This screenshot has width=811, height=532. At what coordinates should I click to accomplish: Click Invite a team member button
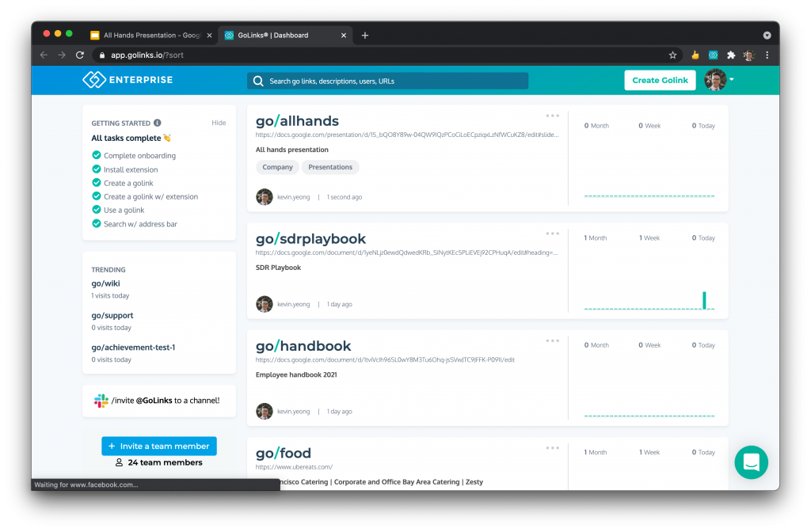click(158, 446)
